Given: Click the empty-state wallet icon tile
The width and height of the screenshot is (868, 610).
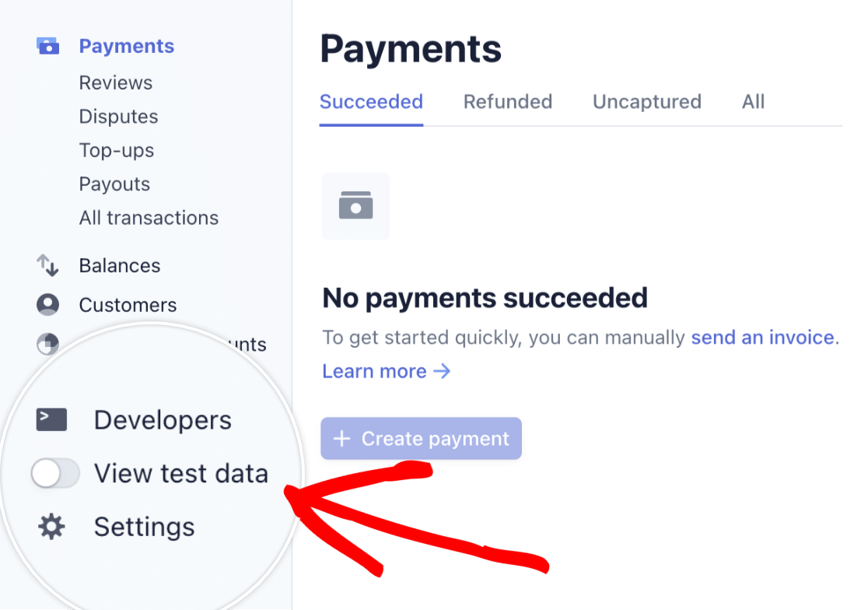Looking at the screenshot, I should pos(355,206).
